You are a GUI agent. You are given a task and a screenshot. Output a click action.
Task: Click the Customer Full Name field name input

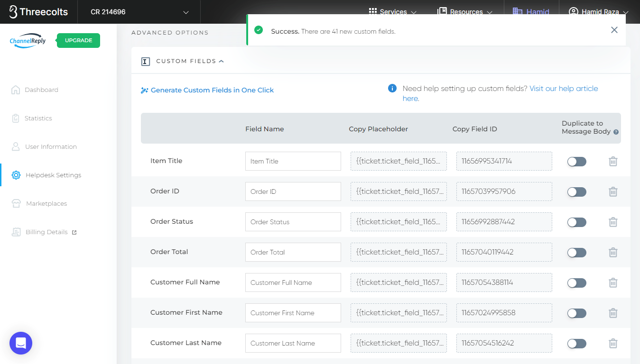(293, 282)
